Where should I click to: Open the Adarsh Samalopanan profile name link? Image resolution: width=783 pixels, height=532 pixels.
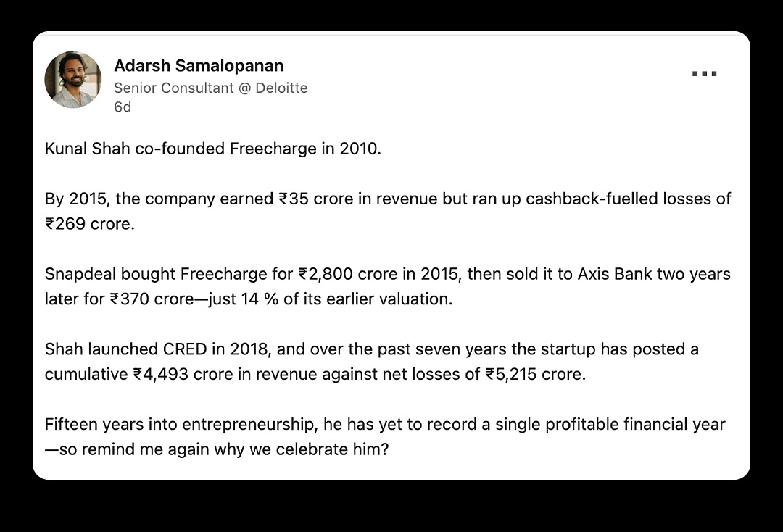(199, 66)
